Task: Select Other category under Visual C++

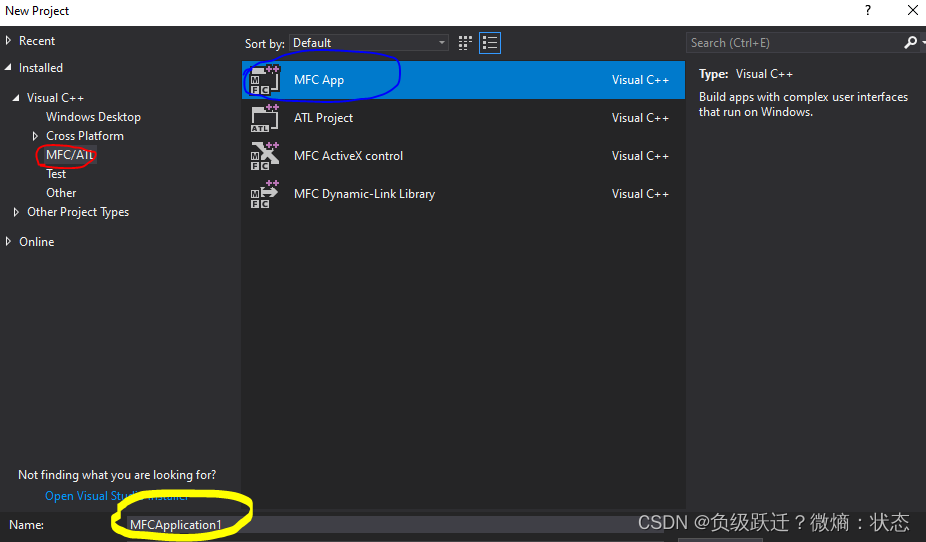Action: pyautogui.click(x=61, y=192)
